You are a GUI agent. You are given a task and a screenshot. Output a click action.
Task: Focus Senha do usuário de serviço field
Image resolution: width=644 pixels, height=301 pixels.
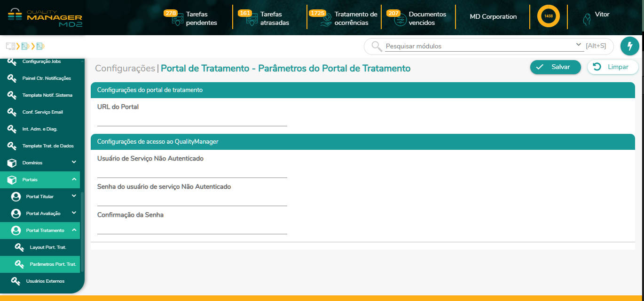(192, 200)
